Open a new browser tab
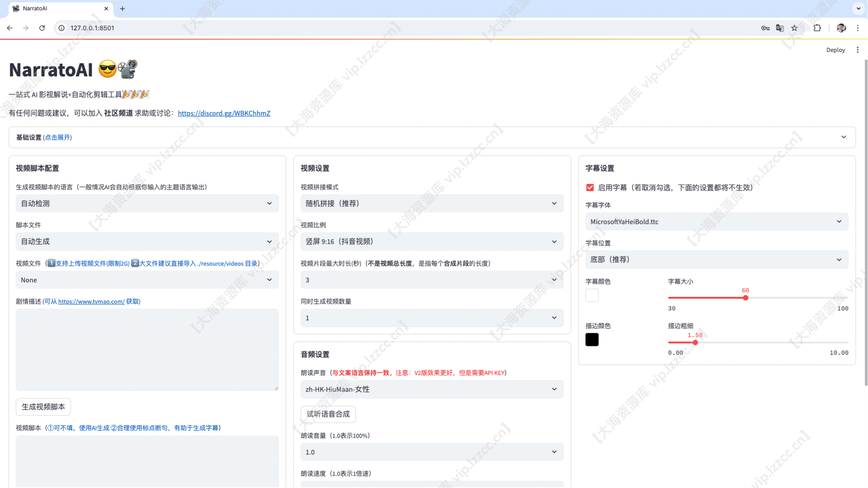This screenshot has width=868, height=488. coord(123,9)
